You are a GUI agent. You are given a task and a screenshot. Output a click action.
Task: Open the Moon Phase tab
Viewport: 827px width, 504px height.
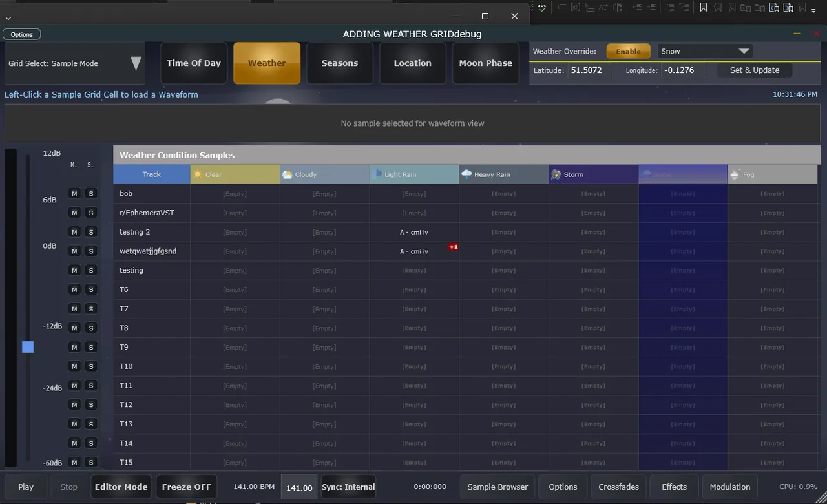click(485, 63)
